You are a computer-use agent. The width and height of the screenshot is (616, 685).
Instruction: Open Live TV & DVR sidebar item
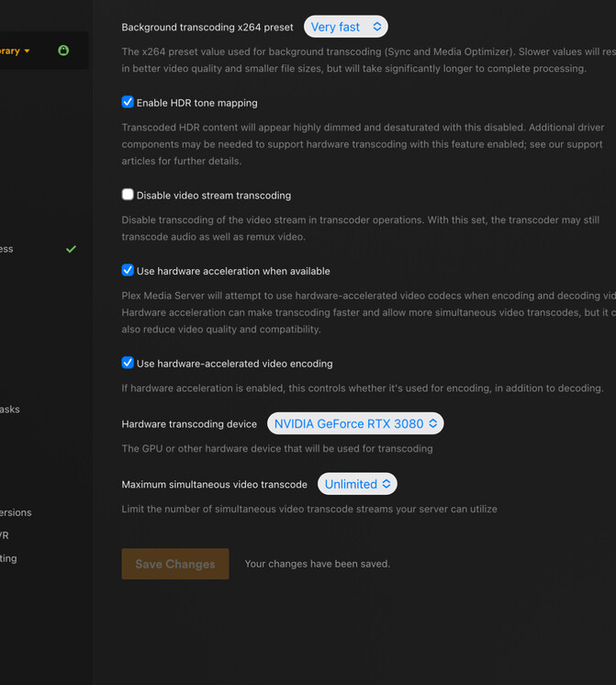point(6,535)
